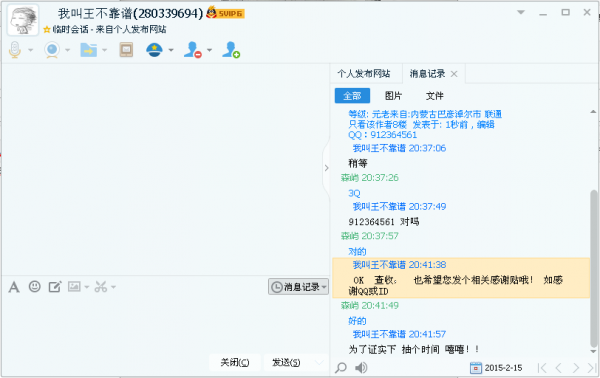Screen dimensions: 600x378
Task: Select the 图片 filter tab
Action: [x=393, y=96]
